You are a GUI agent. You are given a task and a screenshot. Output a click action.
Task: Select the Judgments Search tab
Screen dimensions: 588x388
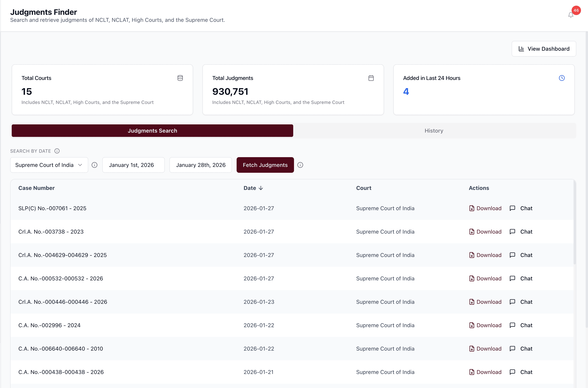point(152,131)
